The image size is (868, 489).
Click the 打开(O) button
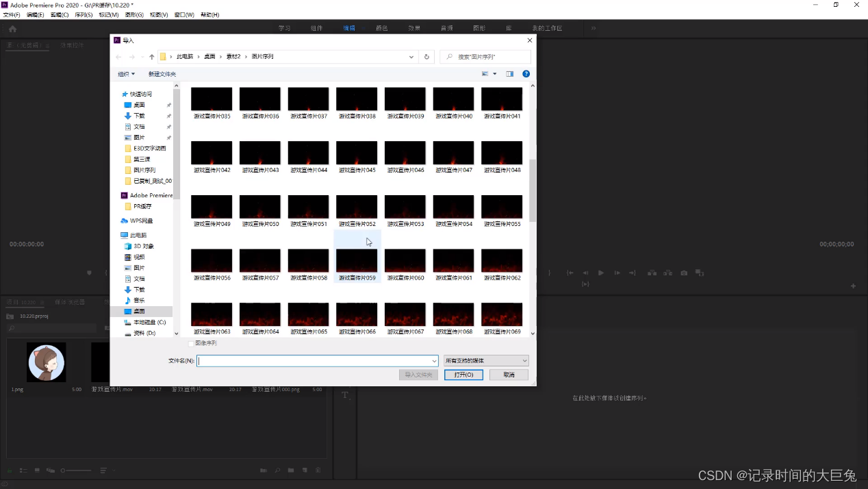tap(463, 375)
